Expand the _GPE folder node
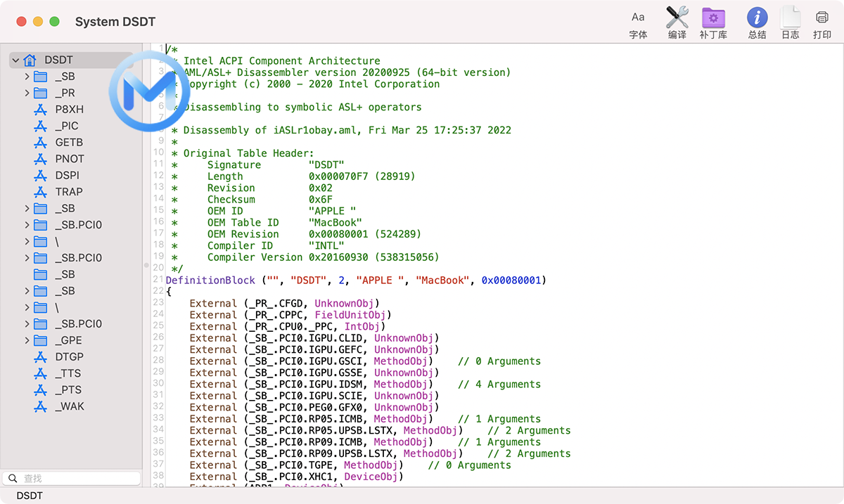Image resolution: width=844 pixels, height=504 pixels. (27, 341)
